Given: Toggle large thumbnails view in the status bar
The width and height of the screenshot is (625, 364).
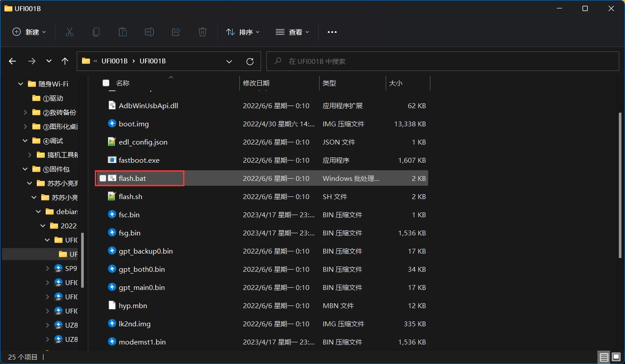Looking at the screenshot, I should point(616,357).
